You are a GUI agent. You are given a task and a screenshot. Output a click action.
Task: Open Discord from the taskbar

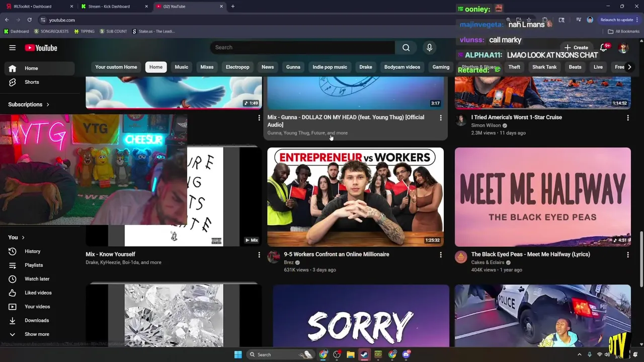pyautogui.click(x=406, y=354)
